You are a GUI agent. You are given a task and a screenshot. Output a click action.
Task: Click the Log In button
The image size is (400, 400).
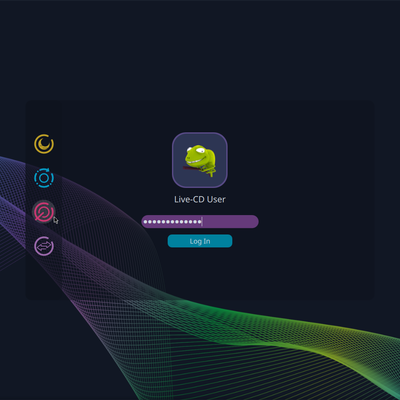click(200, 241)
